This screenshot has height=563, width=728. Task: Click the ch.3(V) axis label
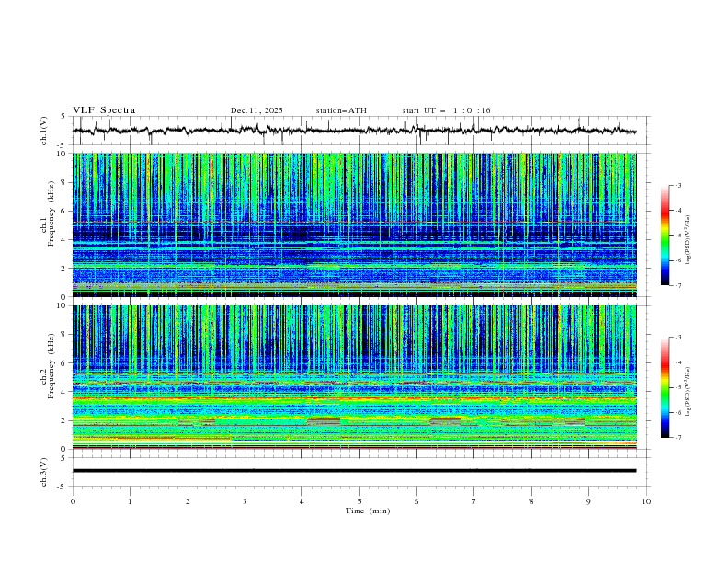click(45, 470)
